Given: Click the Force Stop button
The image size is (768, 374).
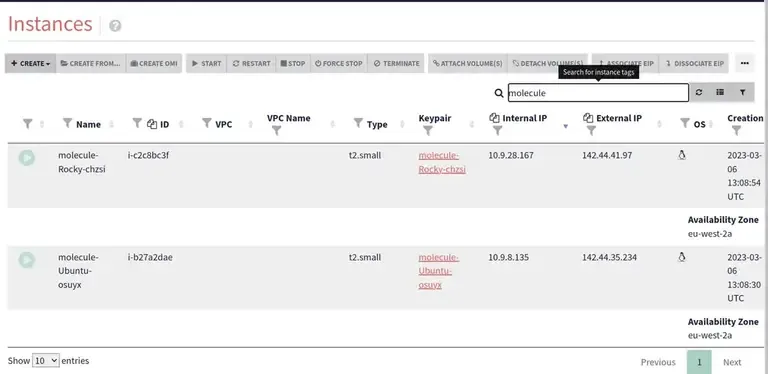Looking at the screenshot, I should (338, 64).
